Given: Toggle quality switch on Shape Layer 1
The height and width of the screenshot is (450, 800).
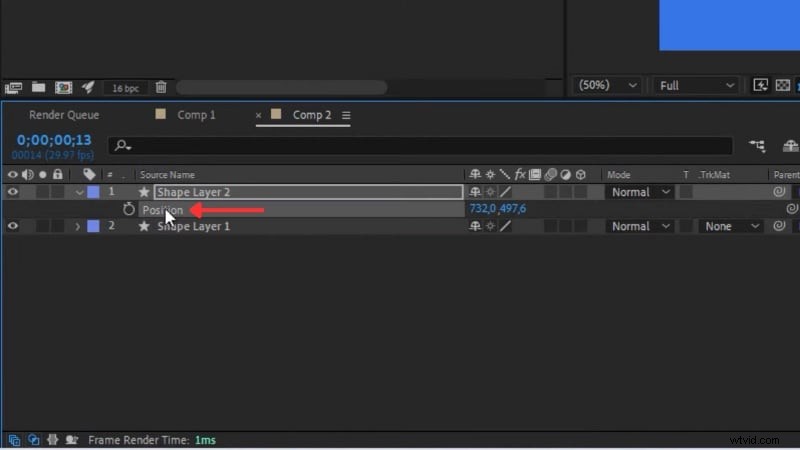Looking at the screenshot, I should [505, 226].
